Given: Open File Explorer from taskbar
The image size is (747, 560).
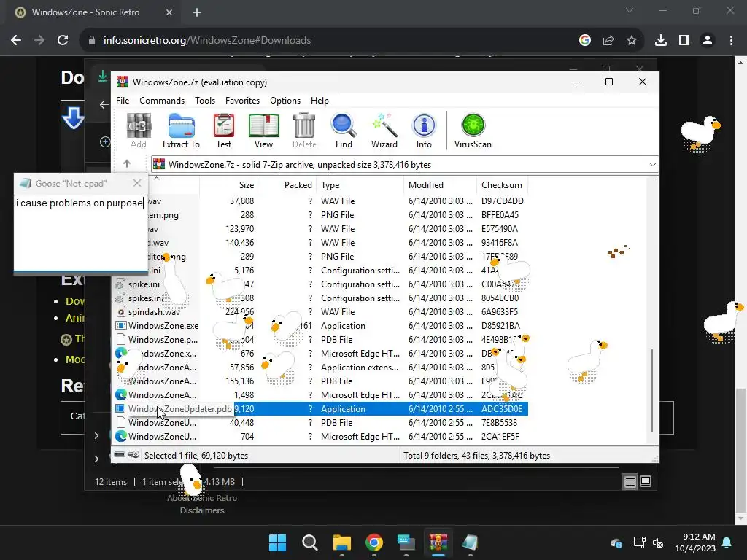Looking at the screenshot, I should [x=341, y=542].
